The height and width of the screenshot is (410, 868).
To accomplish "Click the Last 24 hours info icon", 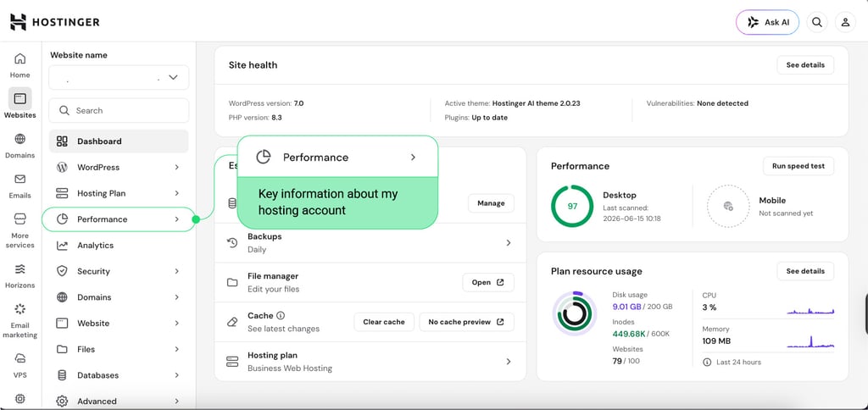I will pyautogui.click(x=707, y=362).
